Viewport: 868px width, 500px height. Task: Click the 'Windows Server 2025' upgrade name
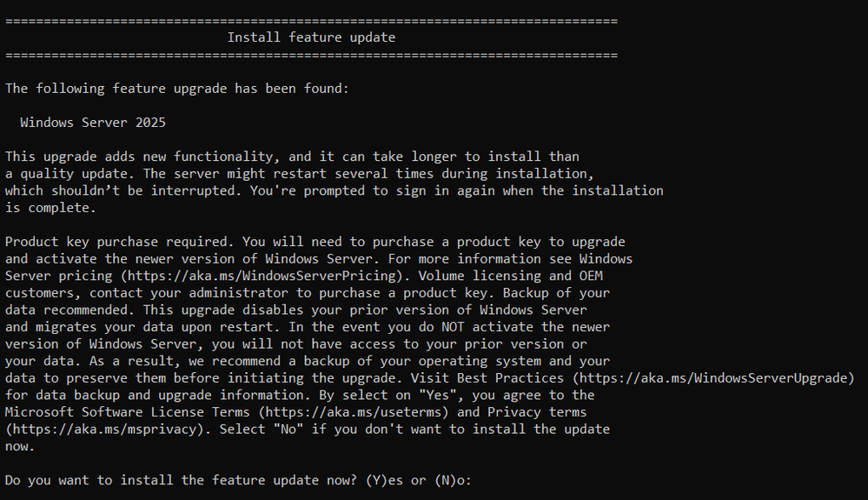(93, 123)
